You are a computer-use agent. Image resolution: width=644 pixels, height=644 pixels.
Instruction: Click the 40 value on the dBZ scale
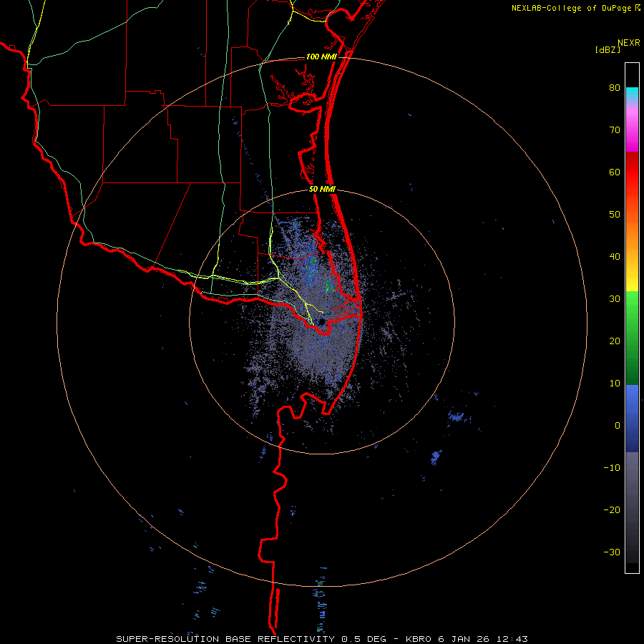tap(615, 257)
